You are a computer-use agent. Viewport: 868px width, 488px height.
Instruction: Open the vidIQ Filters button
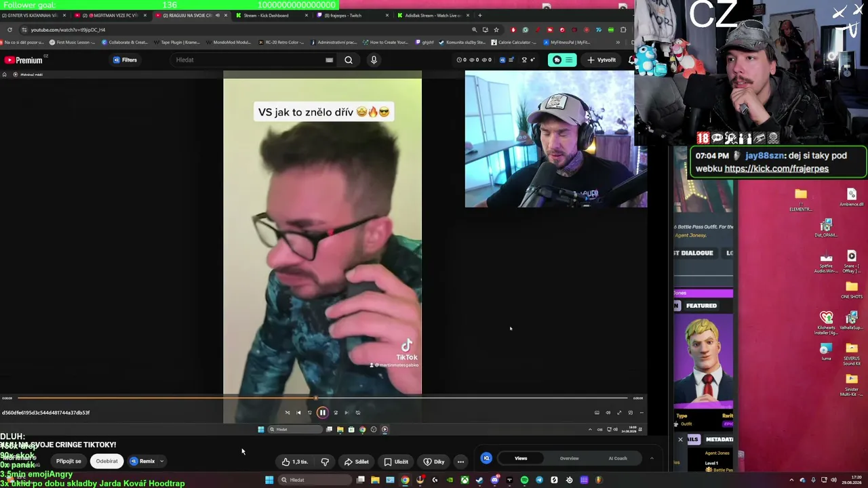point(125,60)
